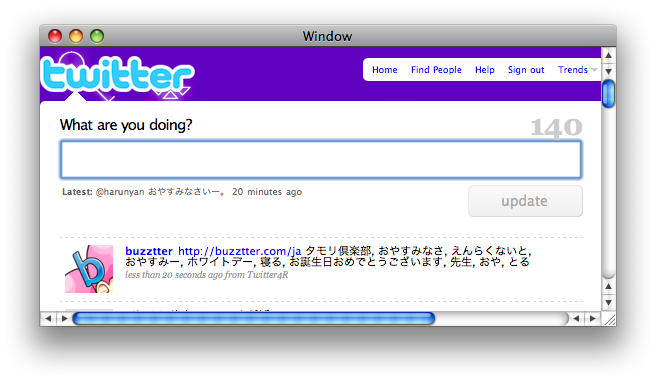The height and width of the screenshot is (381, 656).
Task: Click the 140 character counter
Action: point(556,128)
